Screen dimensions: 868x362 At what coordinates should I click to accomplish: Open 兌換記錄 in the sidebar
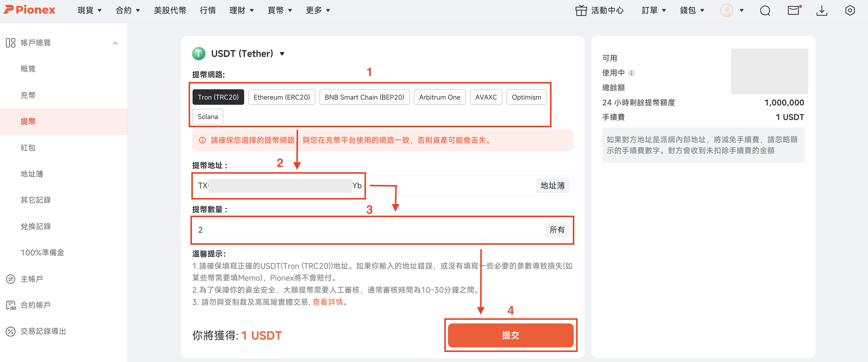(35, 226)
